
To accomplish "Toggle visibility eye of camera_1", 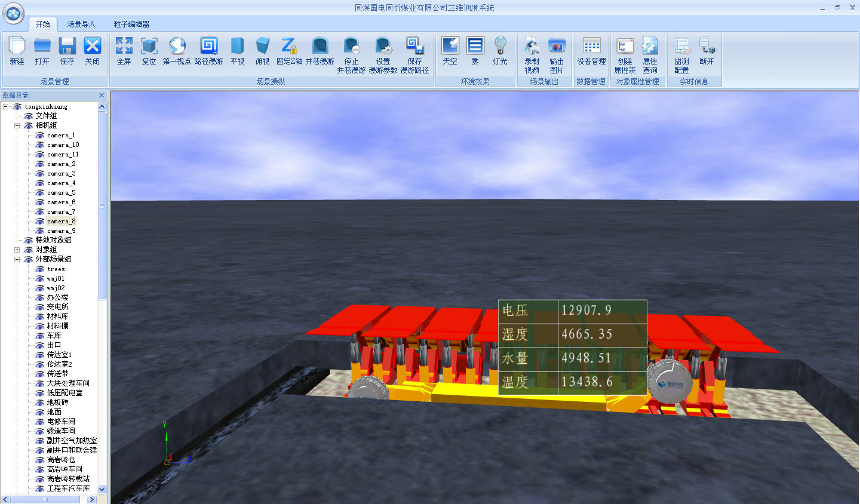I will (39, 136).
